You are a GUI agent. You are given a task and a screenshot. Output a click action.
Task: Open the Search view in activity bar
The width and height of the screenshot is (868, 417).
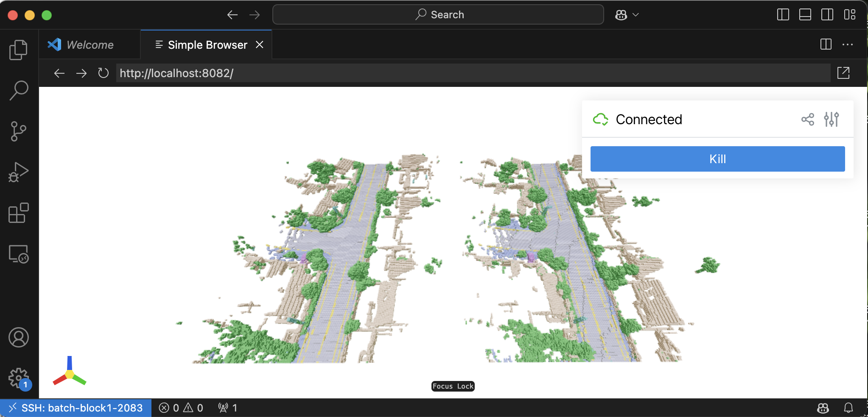[19, 91]
